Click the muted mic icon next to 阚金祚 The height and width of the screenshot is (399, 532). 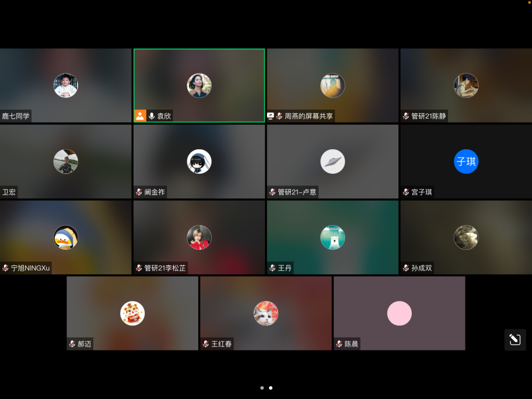point(139,192)
